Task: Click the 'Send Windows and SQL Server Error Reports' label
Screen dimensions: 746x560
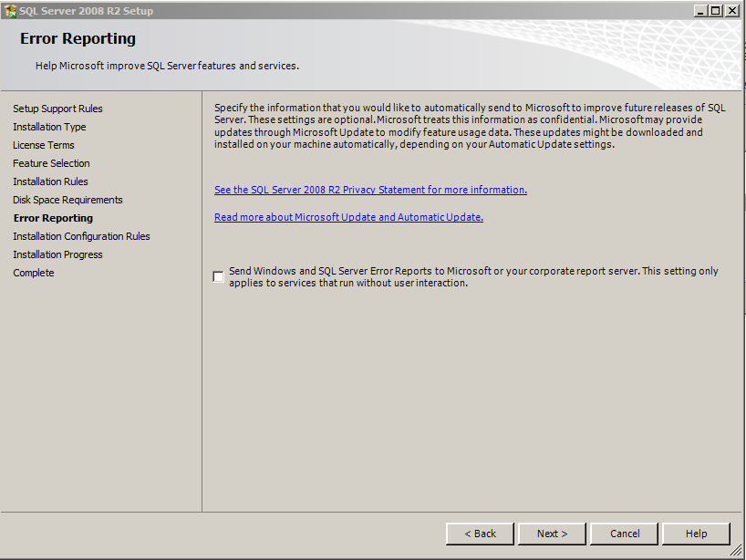Action: 473,277
